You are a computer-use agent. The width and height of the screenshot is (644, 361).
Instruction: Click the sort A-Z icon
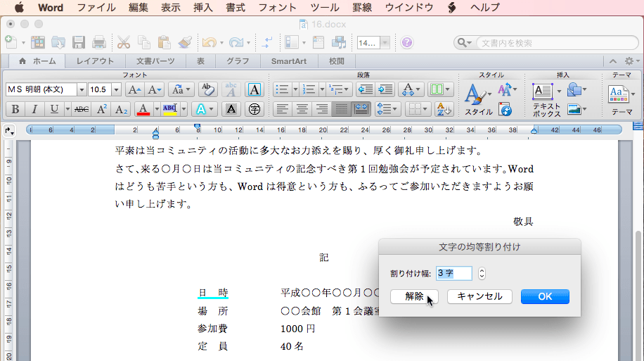tap(444, 109)
